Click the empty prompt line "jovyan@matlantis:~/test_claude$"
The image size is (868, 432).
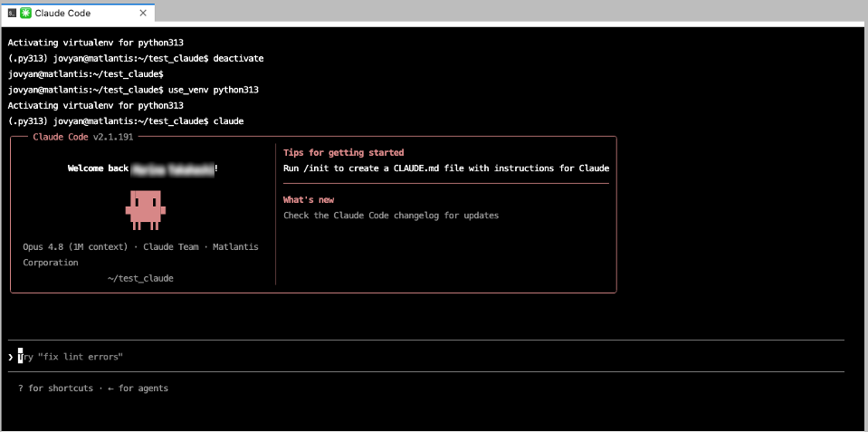(x=85, y=73)
